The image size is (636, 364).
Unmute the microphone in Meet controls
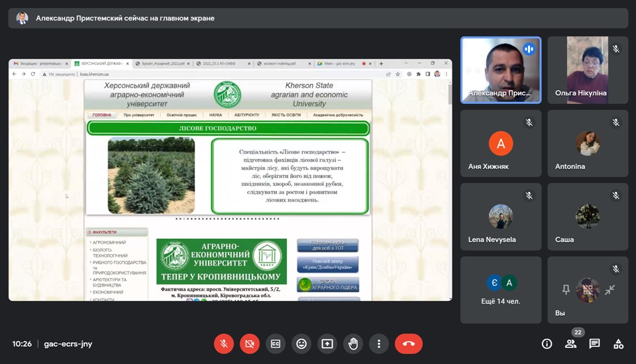(223, 343)
